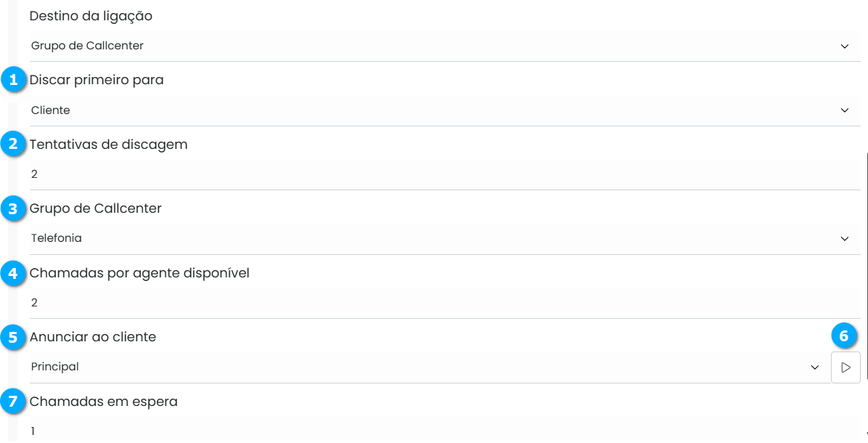
Task: Click the play audio button beside Principal
Action: pyautogui.click(x=845, y=367)
